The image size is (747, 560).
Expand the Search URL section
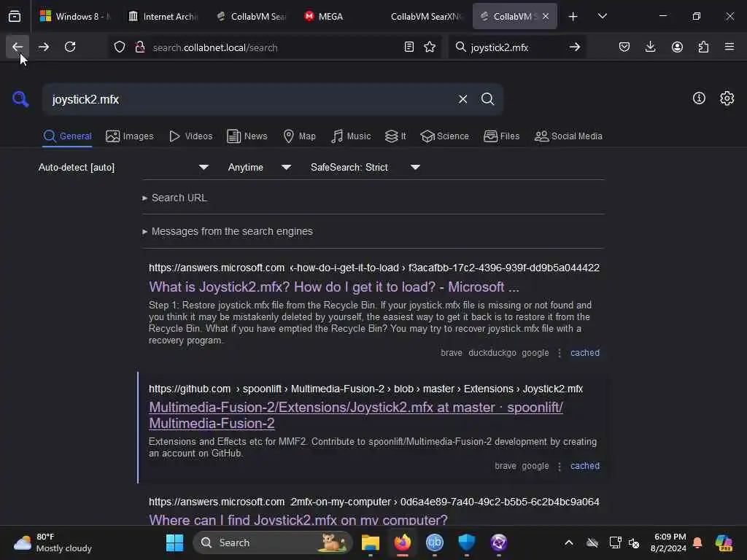tap(175, 198)
